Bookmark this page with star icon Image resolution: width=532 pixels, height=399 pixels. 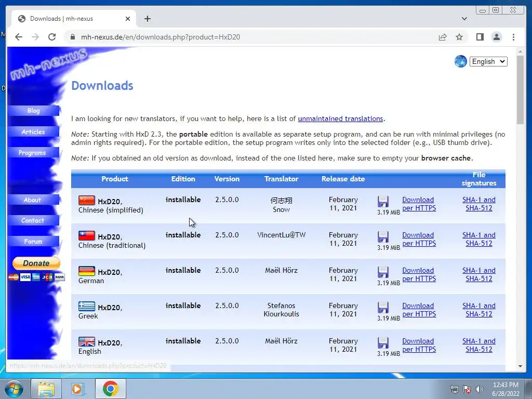pyautogui.click(x=459, y=37)
